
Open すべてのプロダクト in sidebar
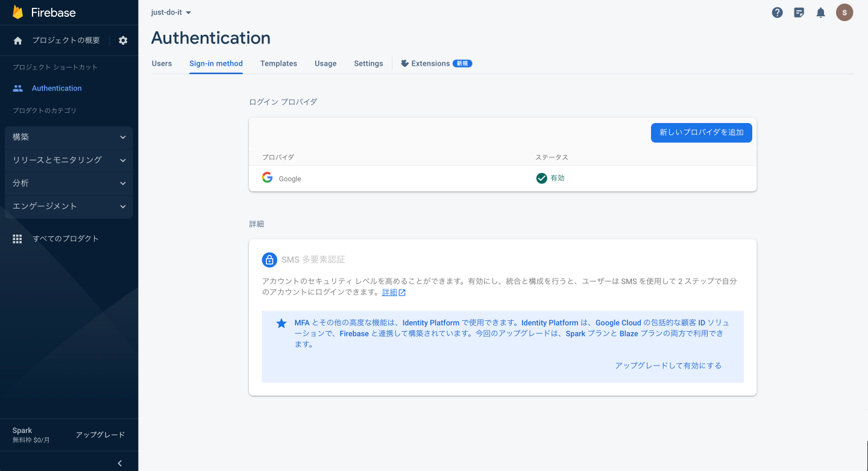66,239
